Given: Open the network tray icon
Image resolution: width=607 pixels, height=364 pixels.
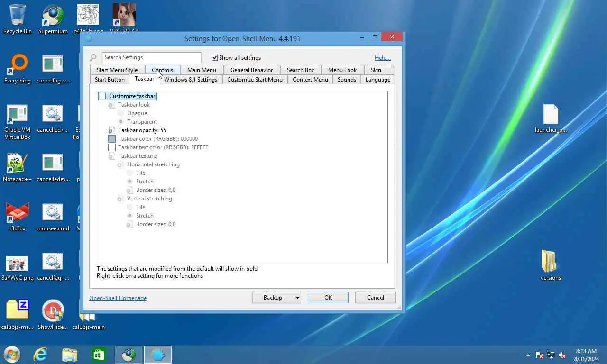Looking at the screenshot, I should coord(551,355).
